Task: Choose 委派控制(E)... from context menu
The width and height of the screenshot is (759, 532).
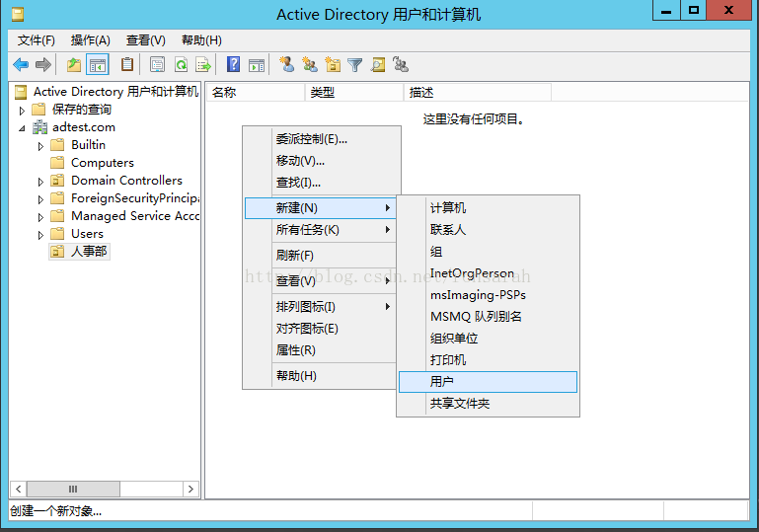Action: click(x=321, y=139)
